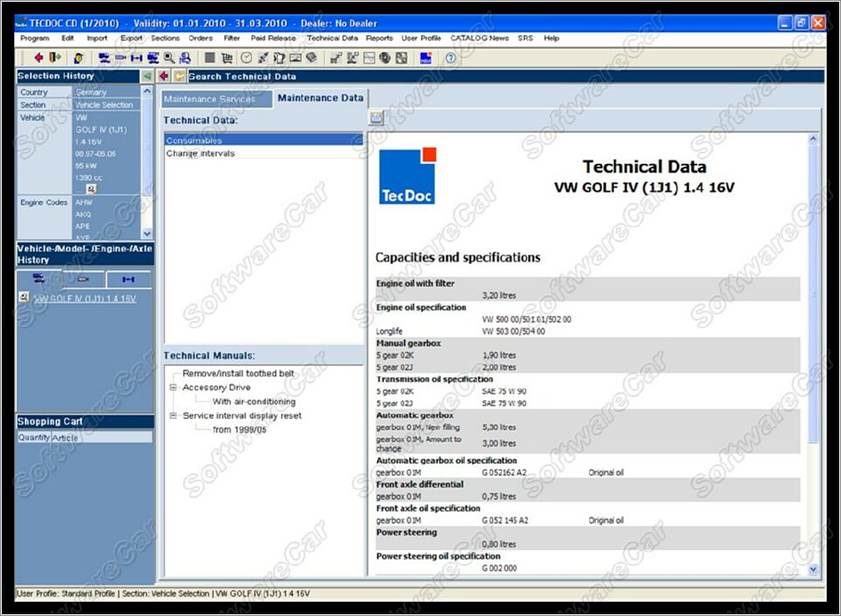
Task: Open the Paid Release menu
Action: point(273,38)
